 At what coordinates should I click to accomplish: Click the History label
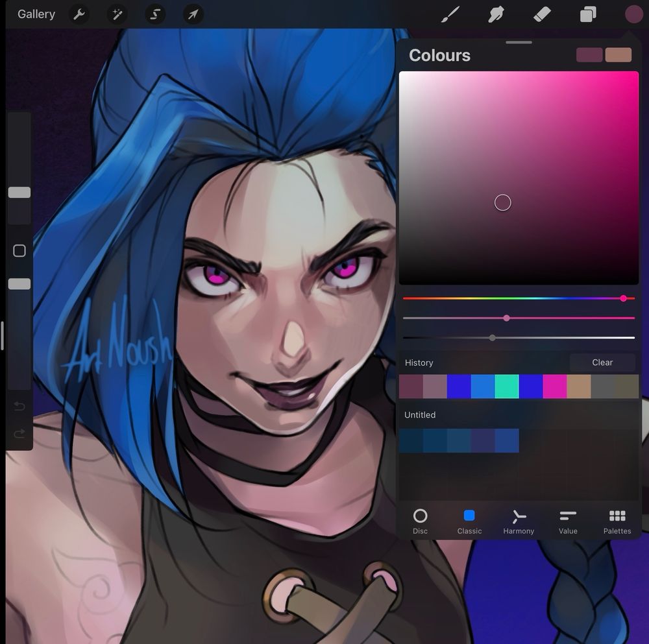(x=419, y=363)
